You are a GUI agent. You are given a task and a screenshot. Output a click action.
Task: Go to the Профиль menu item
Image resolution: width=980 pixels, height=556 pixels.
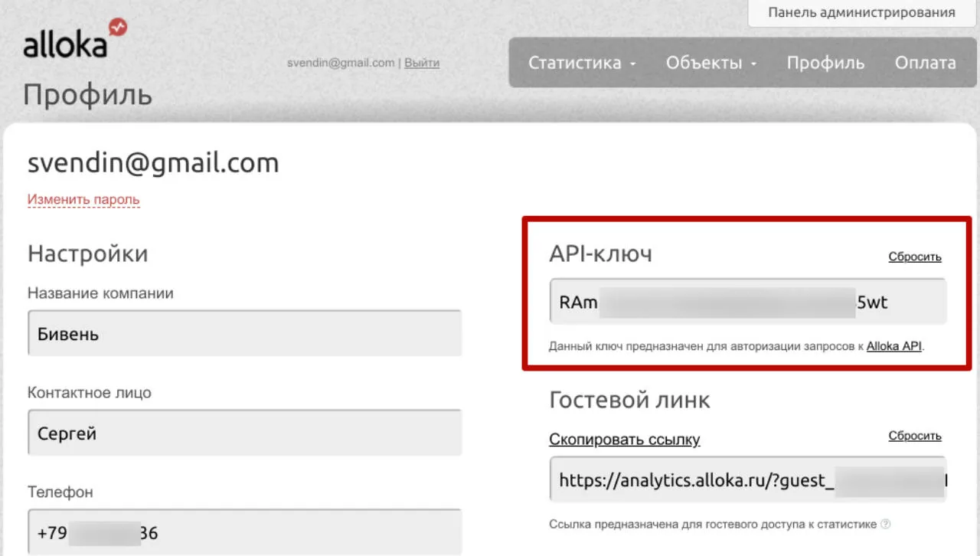coord(825,63)
